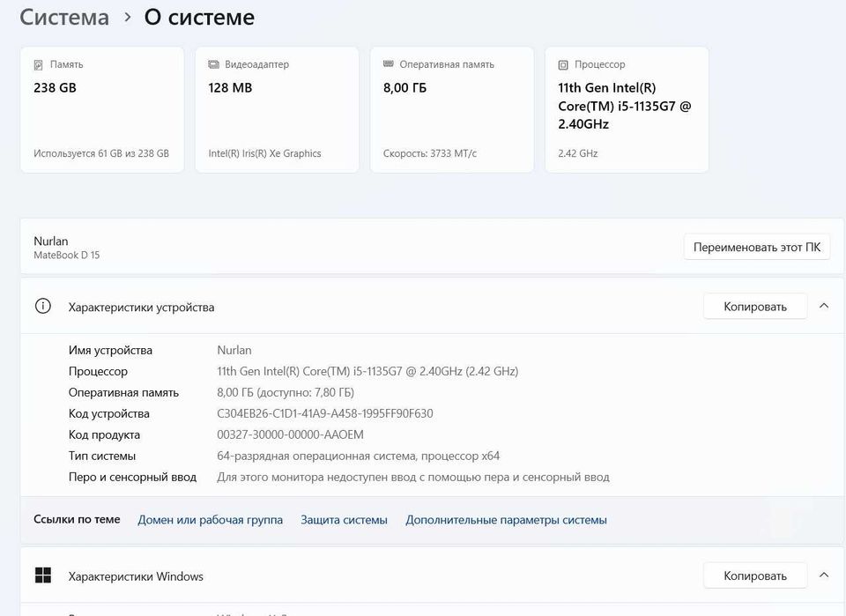The width and height of the screenshot is (846, 616).
Task: Open the storage card showing 238 GB
Action: (x=101, y=110)
